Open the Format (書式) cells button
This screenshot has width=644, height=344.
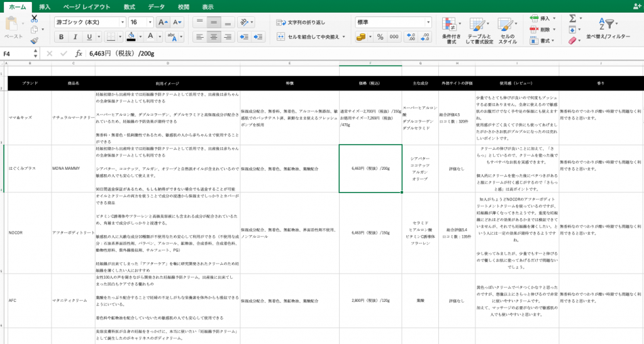541,41
